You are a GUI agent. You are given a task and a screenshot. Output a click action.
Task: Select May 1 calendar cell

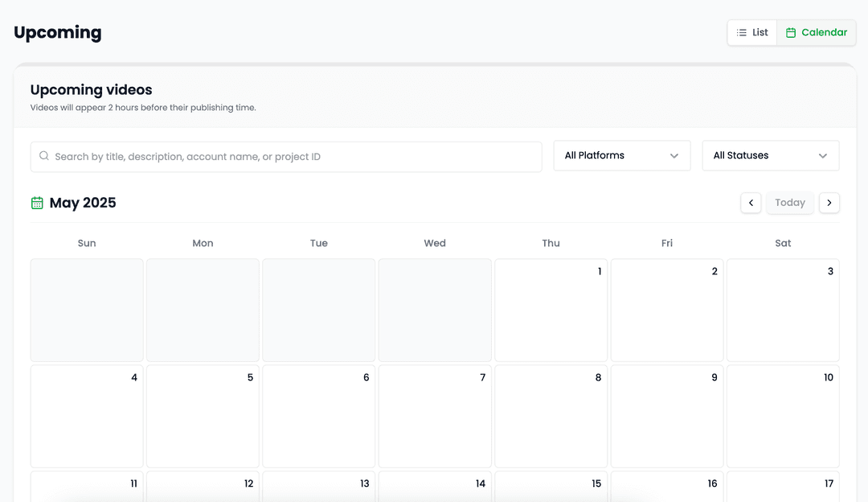click(551, 311)
